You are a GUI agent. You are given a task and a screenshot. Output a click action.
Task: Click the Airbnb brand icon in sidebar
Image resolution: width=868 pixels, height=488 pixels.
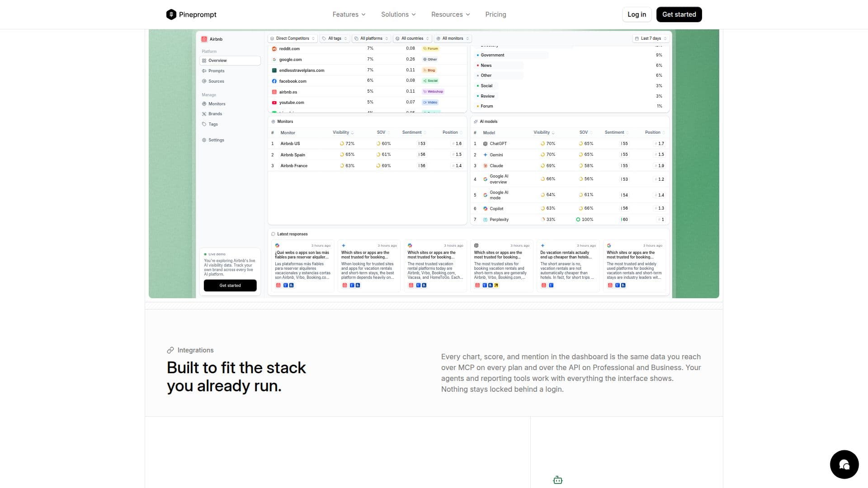204,39
